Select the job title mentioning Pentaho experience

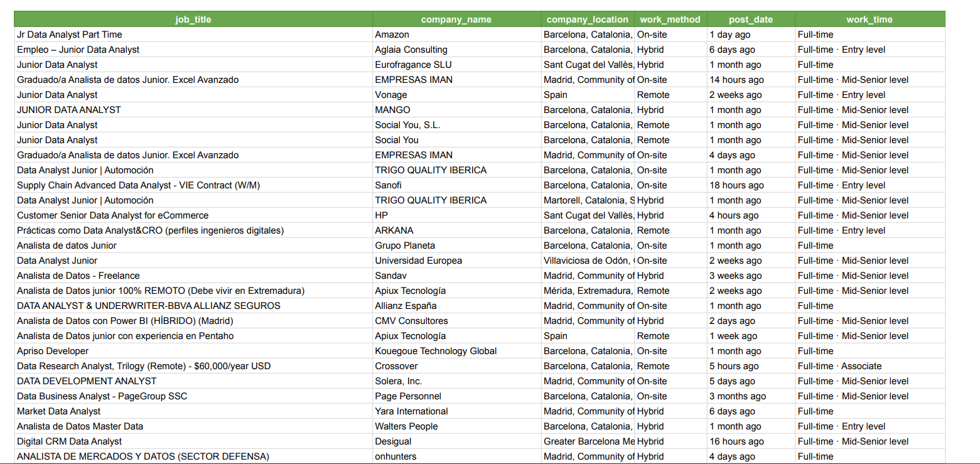pyautogui.click(x=193, y=336)
